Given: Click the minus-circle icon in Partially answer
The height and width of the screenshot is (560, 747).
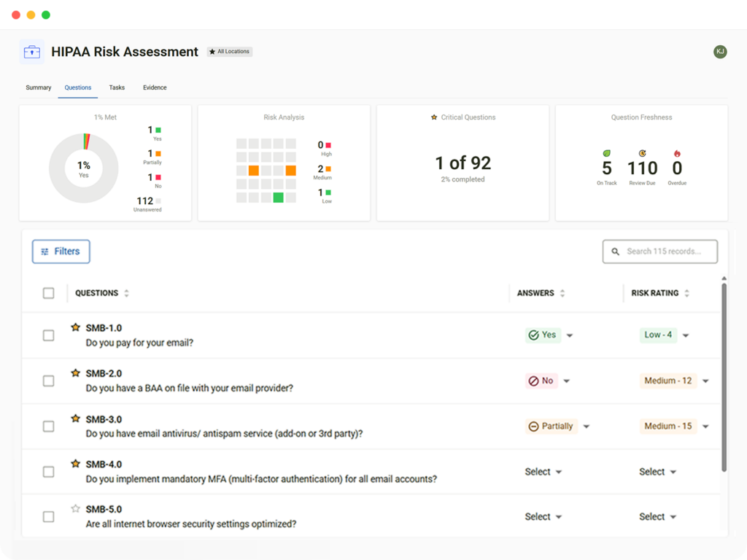Looking at the screenshot, I should [533, 426].
